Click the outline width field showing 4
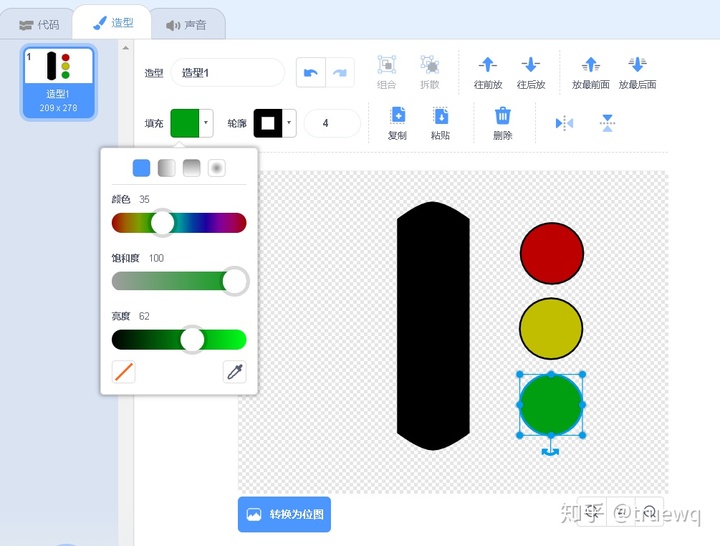Screen dimensions: 720x546 click(332, 123)
